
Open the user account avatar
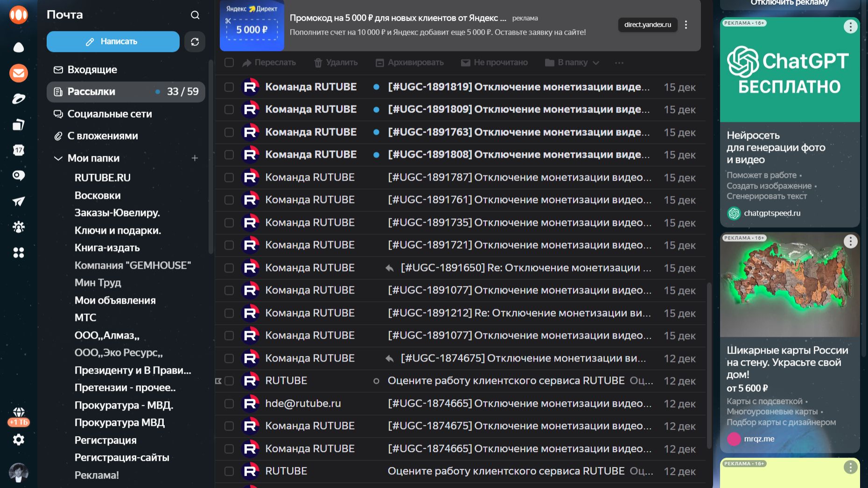(x=19, y=473)
